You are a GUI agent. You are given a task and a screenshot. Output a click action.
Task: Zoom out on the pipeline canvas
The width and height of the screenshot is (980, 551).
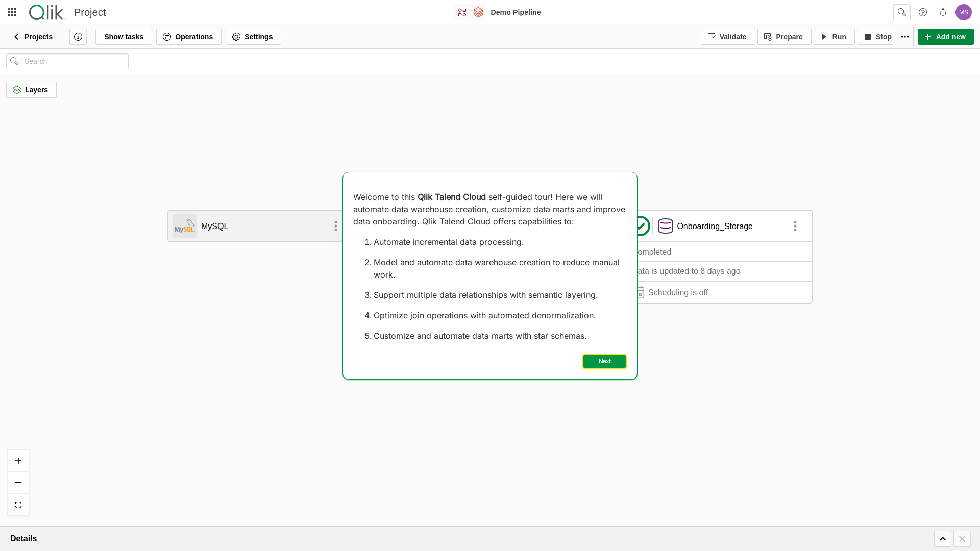click(x=18, y=483)
